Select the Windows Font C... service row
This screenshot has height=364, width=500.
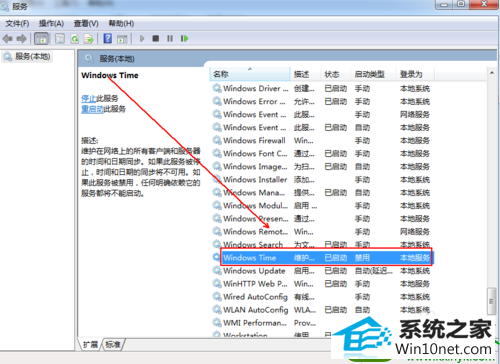click(322, 154)
